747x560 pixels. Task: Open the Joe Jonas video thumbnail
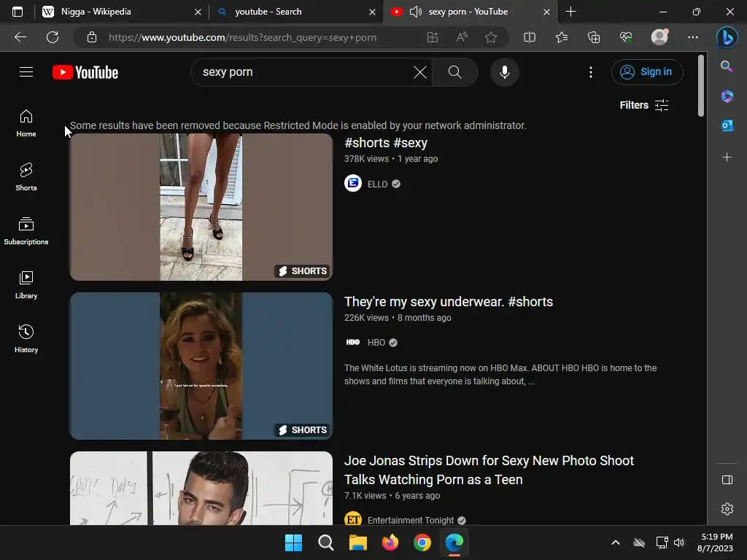coord(201,488)
